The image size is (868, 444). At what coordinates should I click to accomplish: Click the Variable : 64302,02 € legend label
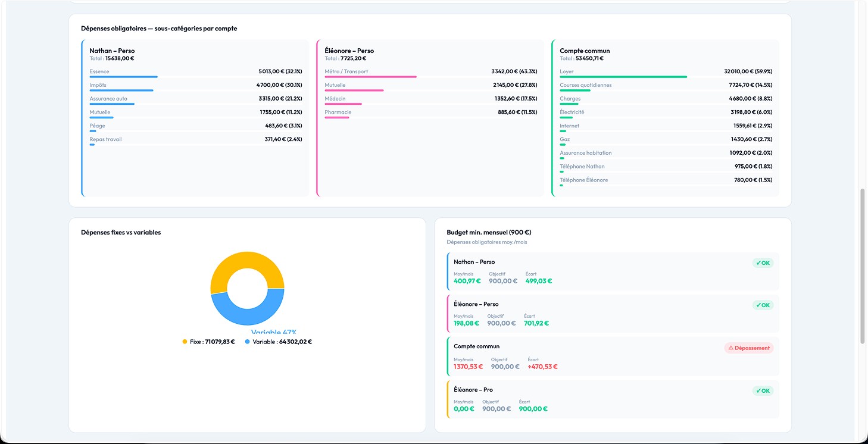[x=282, y=342]
